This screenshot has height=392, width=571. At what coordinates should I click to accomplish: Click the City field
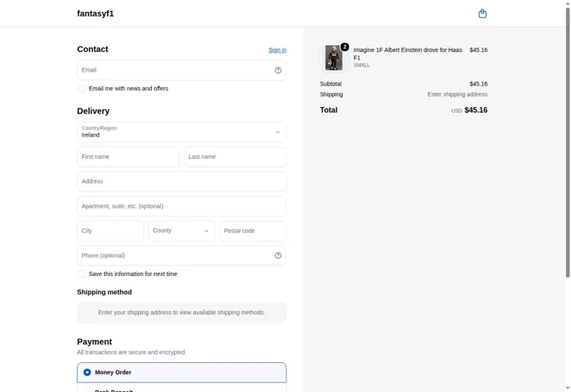coord(110,231)
